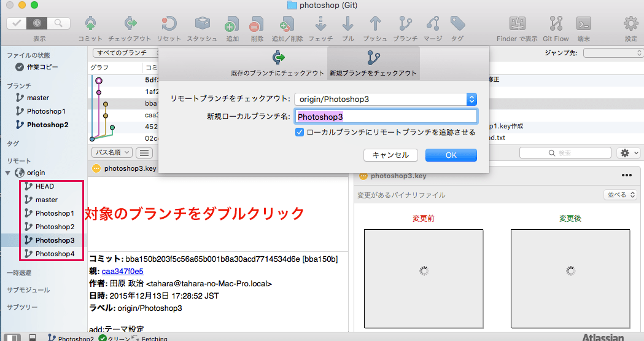
Task: Switch to search magnifier view
Action: pyautogui.click(x=58, y=23)
